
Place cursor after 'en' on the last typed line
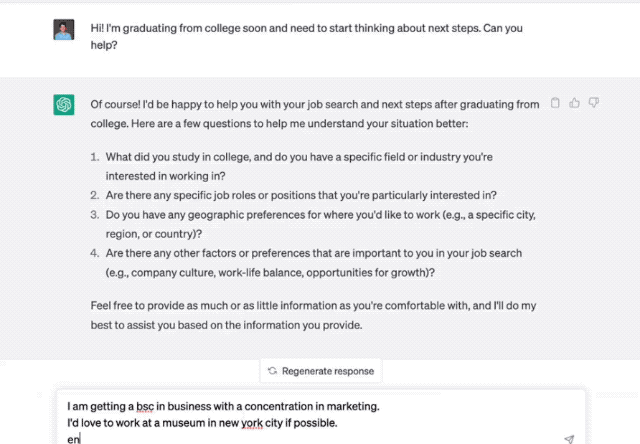[80, 439]
